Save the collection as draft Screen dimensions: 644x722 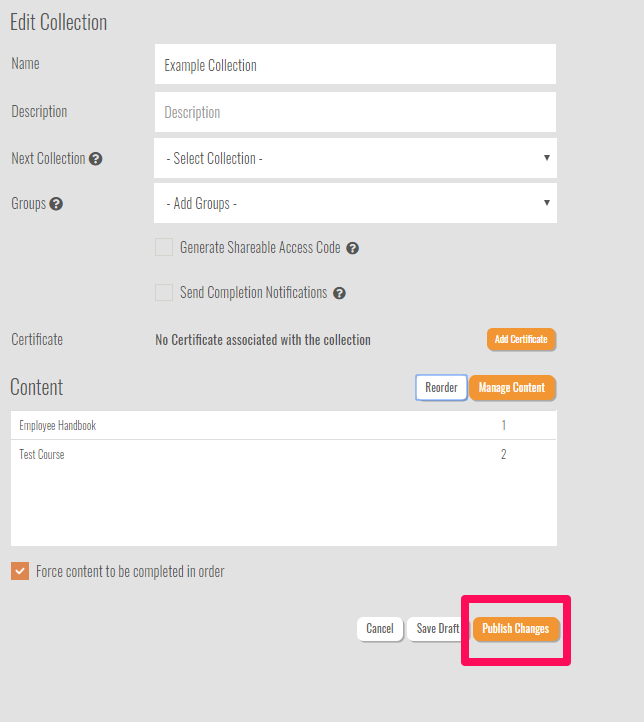click(437, 629)
